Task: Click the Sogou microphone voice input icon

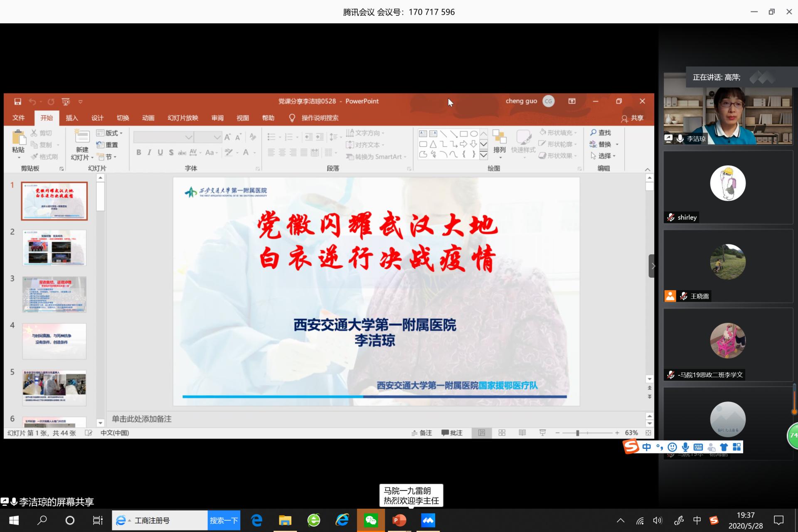Action: pyautogui.click(x=685, y=447)
